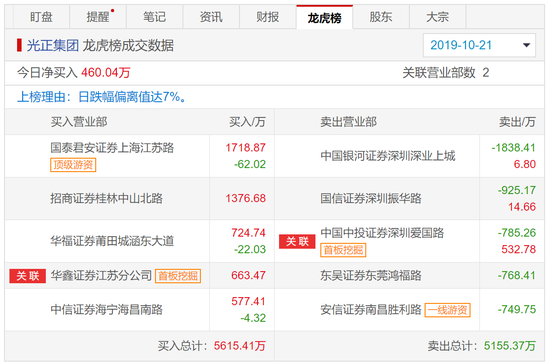Viewport: 550px width, 363px height.
Task: Click the 关联营业部数 2 text
Action: point(445,73)
